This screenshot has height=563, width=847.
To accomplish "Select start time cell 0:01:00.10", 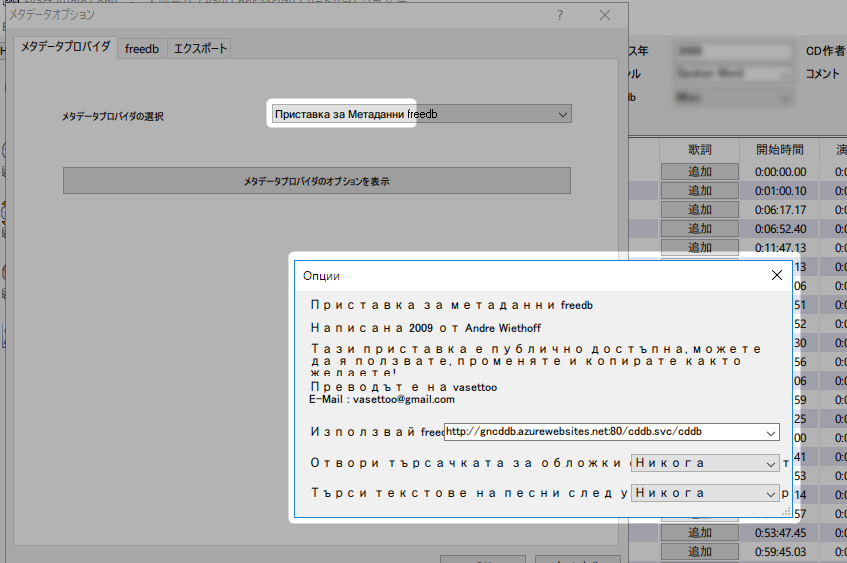I will pos(780,191).
